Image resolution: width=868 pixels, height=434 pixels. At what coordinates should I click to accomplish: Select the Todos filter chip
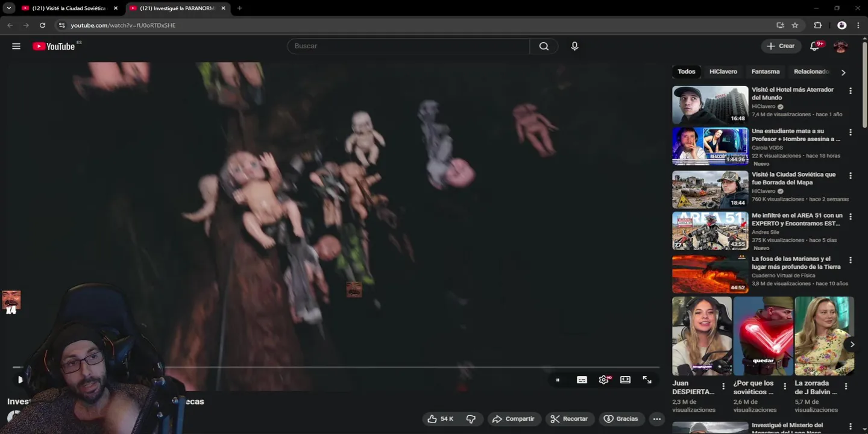point(687,72)
